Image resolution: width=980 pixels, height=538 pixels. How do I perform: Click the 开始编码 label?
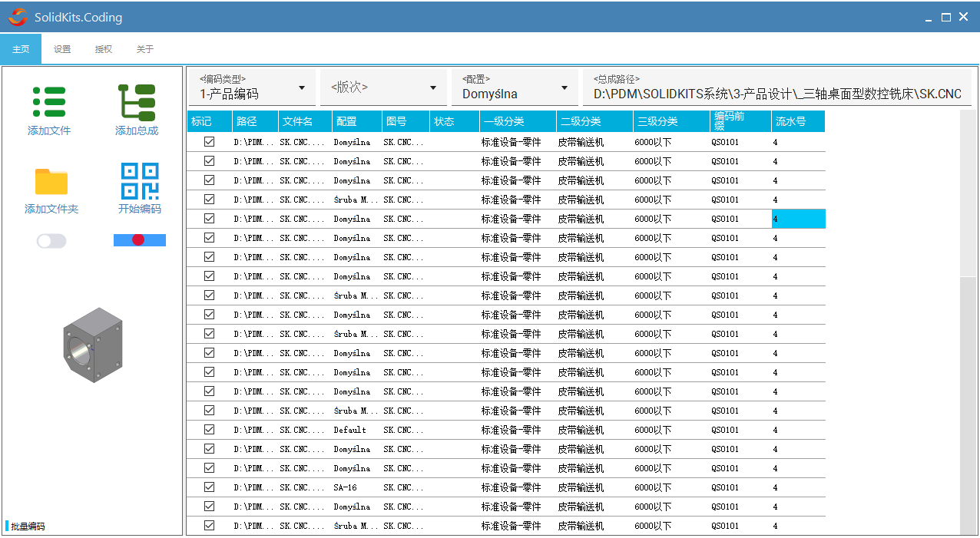140,209
